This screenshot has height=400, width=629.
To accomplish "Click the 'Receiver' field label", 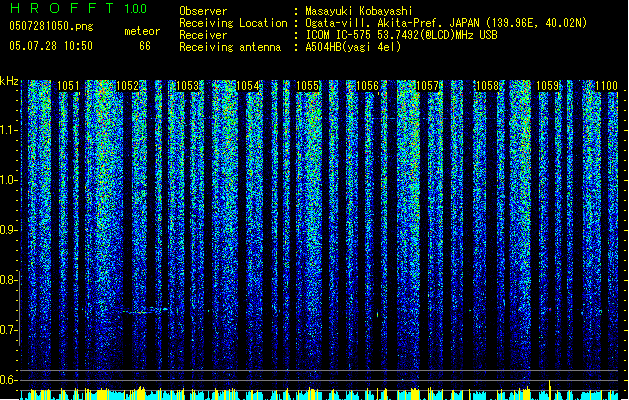I will coord(203,35).
